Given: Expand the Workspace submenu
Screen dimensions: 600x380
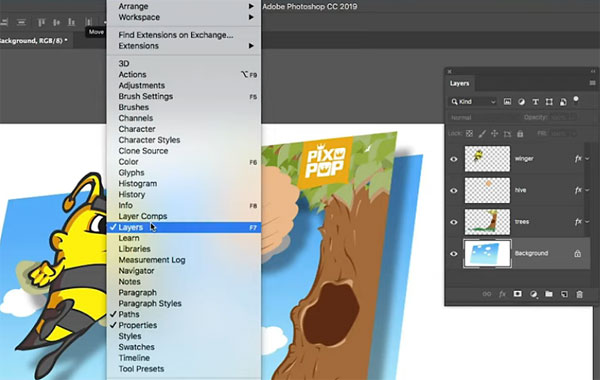Looking at the screenshot, I should (184, 17).
